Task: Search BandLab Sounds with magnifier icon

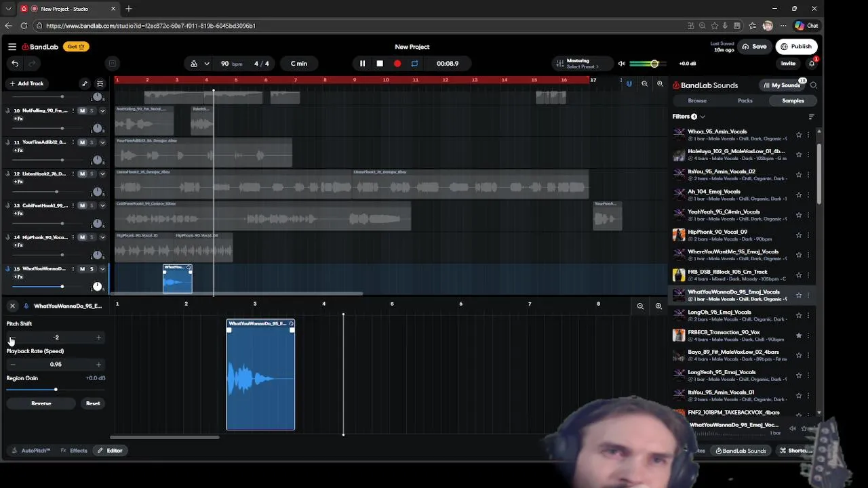Action: [814, 85]
